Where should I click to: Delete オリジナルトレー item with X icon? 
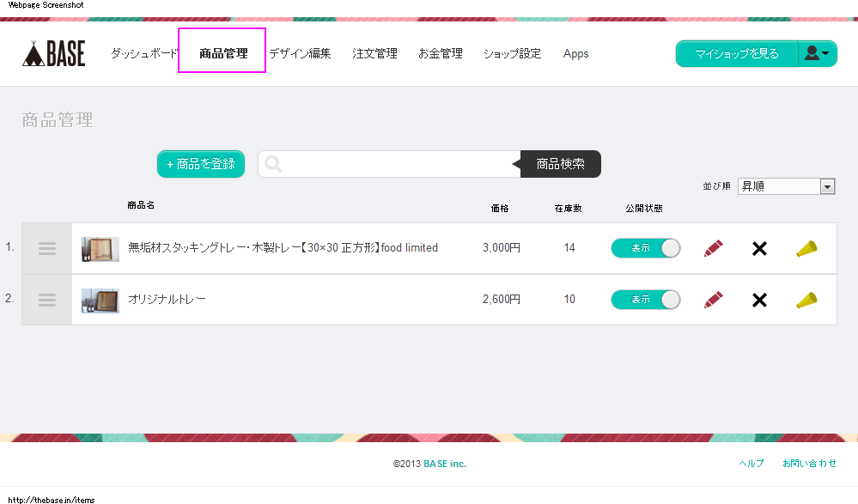759,300
